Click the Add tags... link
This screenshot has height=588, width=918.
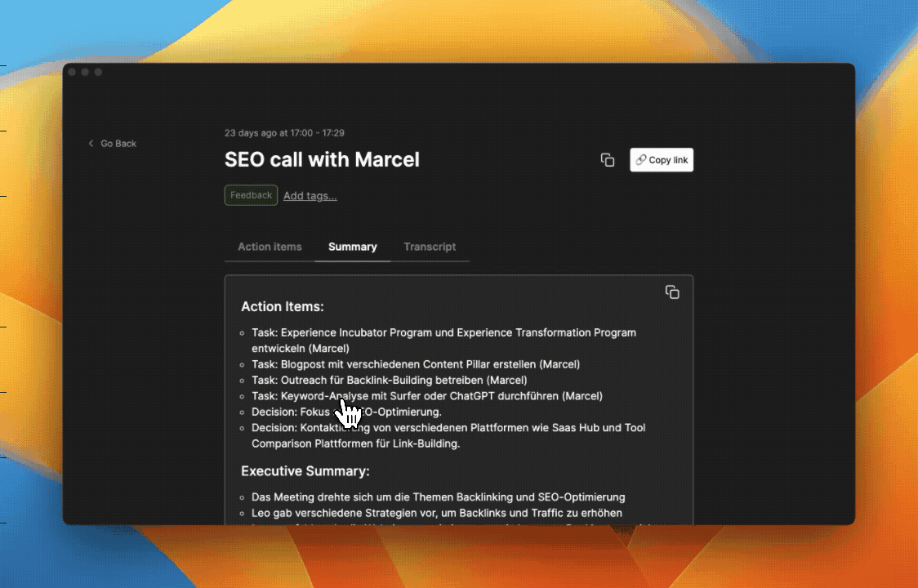click(x=310, y=196)
